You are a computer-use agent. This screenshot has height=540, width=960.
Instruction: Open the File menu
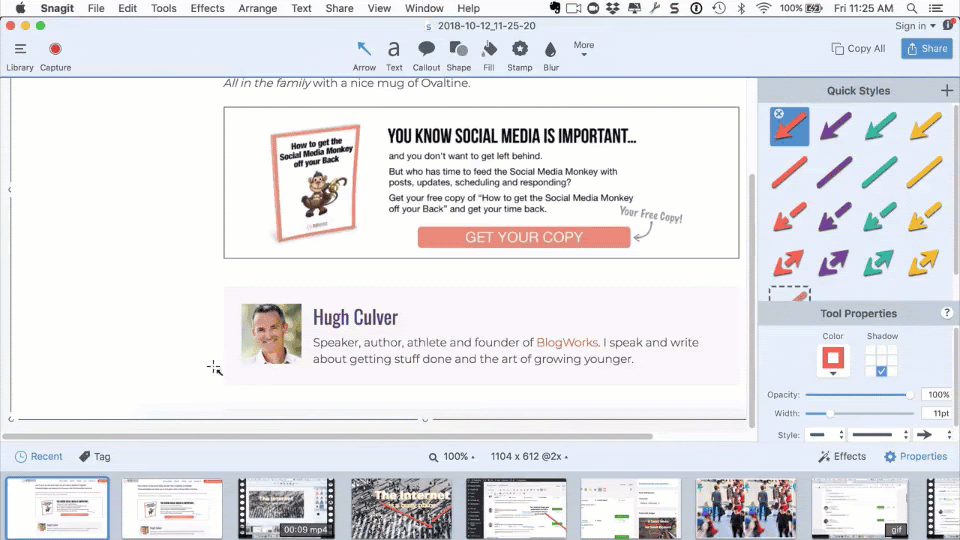tap(96, 9)
